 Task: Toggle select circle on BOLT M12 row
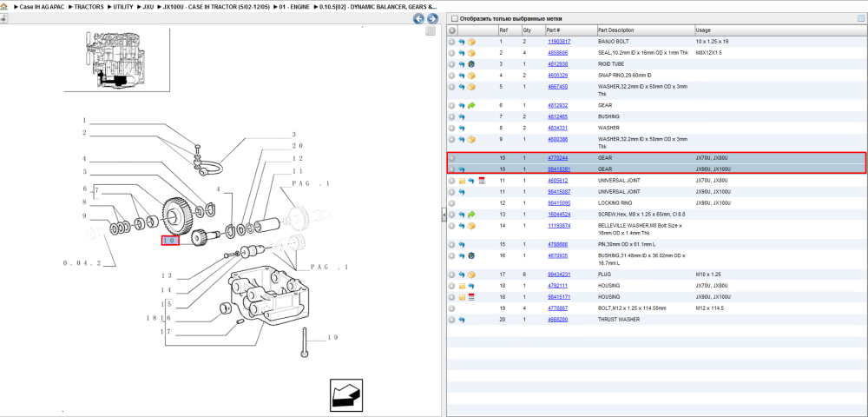coord(452,308)
